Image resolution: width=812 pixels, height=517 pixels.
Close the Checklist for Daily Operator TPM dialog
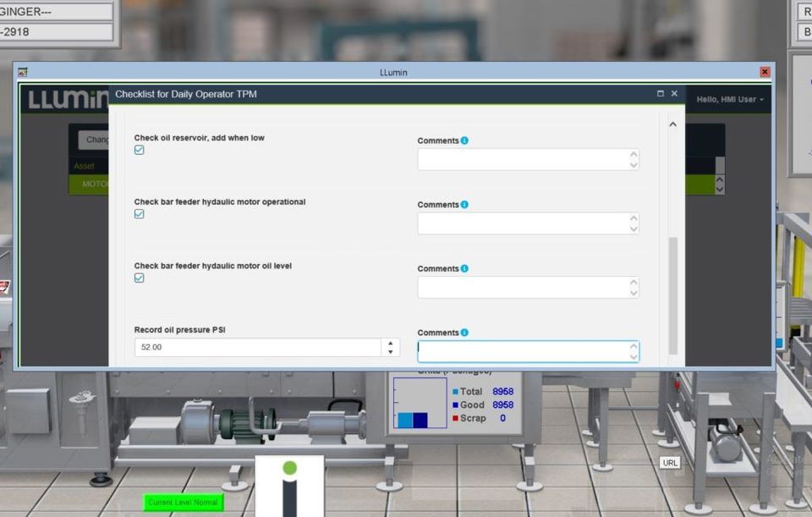point(674,94)
